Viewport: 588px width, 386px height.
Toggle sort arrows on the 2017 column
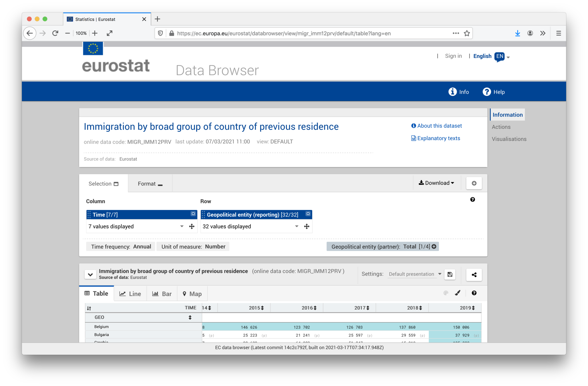tap(368, 308)
